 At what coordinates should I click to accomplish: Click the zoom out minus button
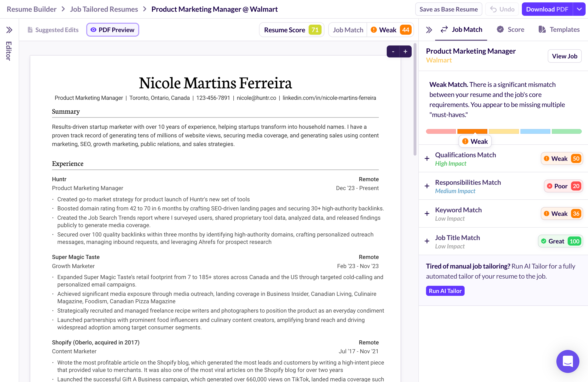click(393, 51)
